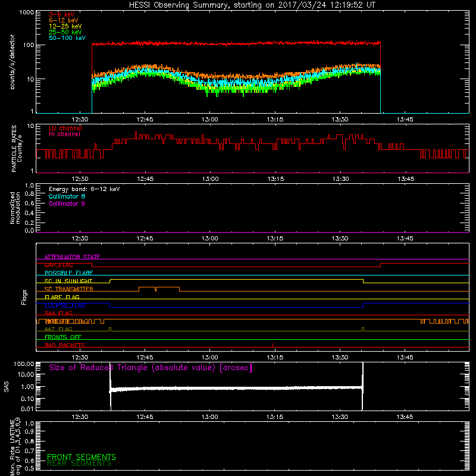Viewport: 476px width, 476px height.
Task: Click the POSSIBLE_FLARE flag label
Action: click(68, 273)
